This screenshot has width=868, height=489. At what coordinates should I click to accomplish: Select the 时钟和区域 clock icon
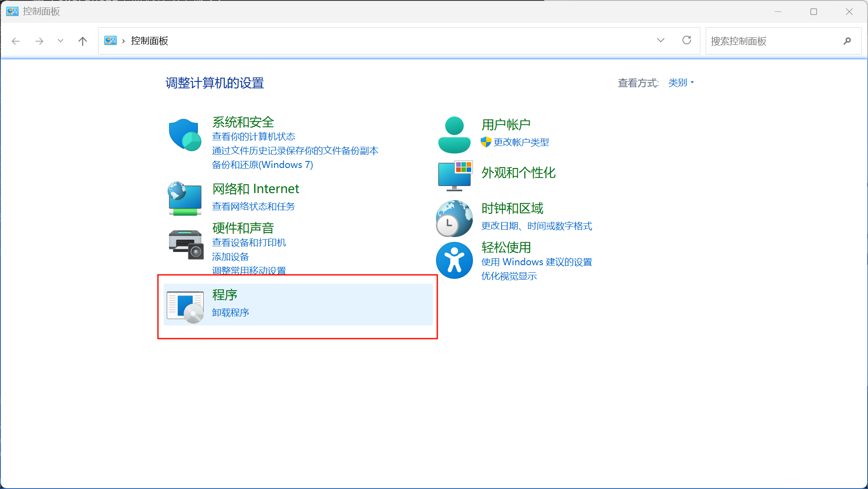pyautogui.click(x=454, y=218)
